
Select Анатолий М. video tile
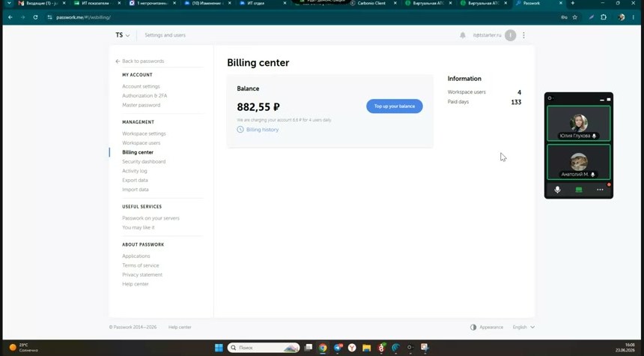coord(579,162)
